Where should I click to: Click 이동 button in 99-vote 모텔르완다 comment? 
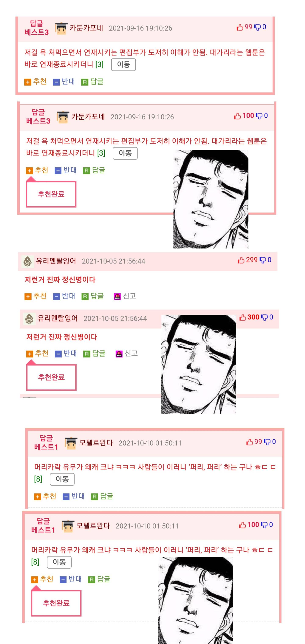click(62, 479)
